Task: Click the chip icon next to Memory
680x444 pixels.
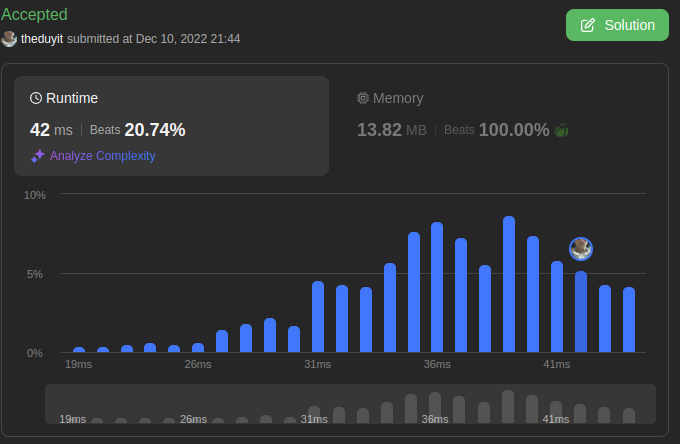Action: click(363, 98)
